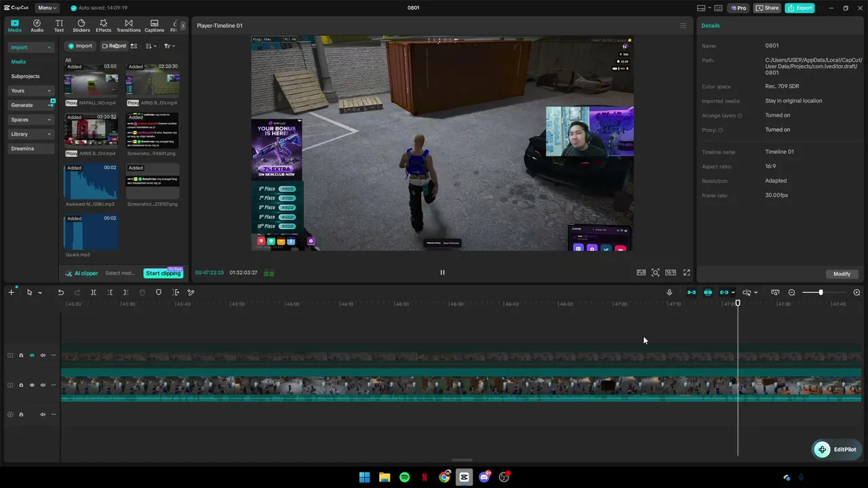Click the auto-edit magic wand icon
Viewport: 868px width, 488px height.
point(191,292)
